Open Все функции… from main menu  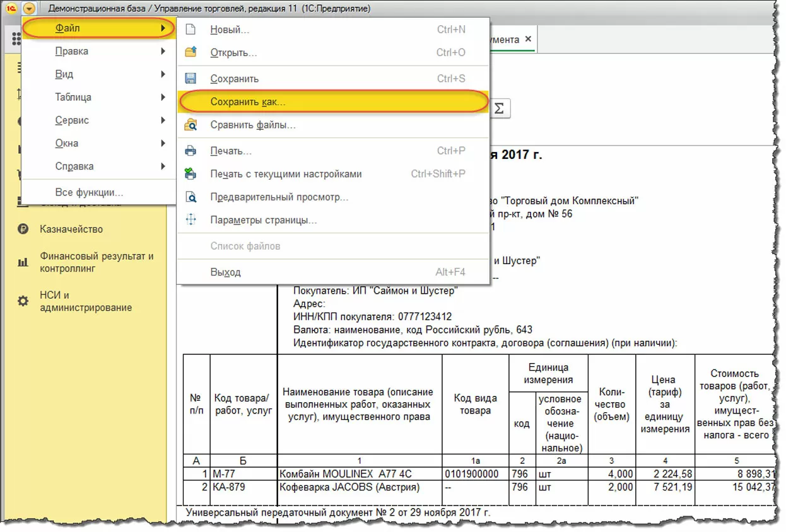coord(89,192)
